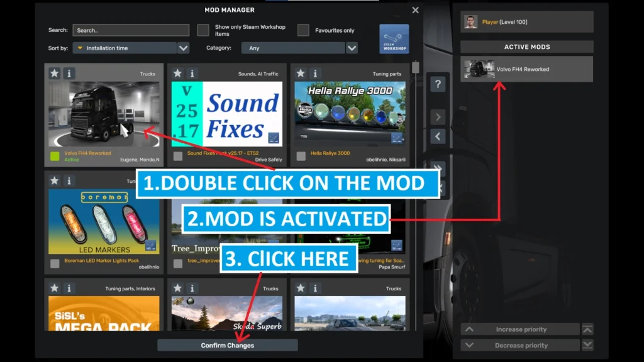Open info for SiSL's Mega Pack mod

69,288
